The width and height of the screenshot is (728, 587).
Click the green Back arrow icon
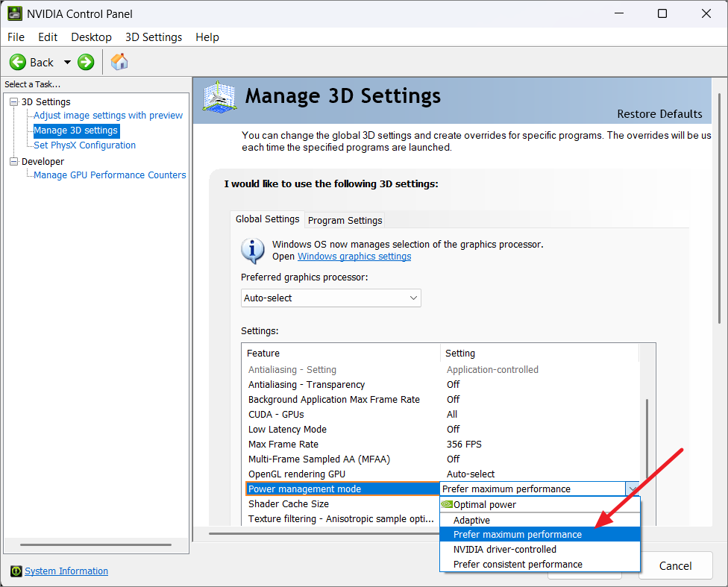click(18, 62)
